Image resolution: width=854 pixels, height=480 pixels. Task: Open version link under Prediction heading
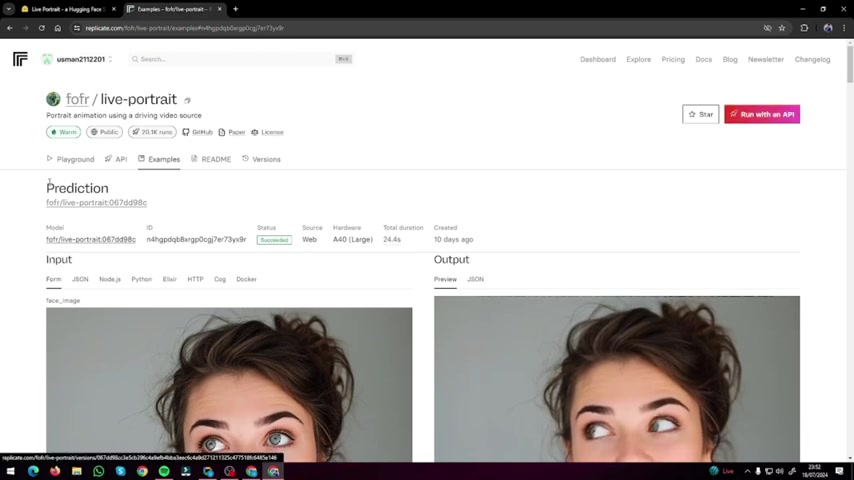(x=96, y=203)
